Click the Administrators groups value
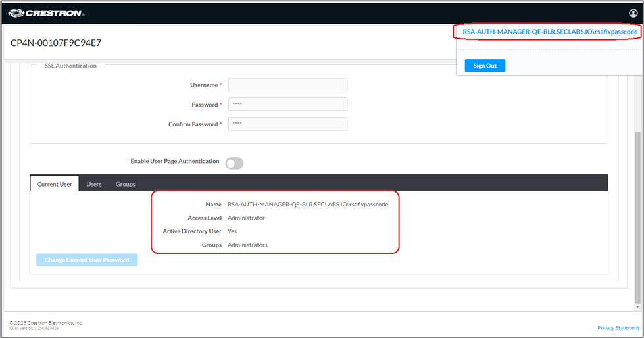This screenshot has width=644, height=338. click(247, 245)
